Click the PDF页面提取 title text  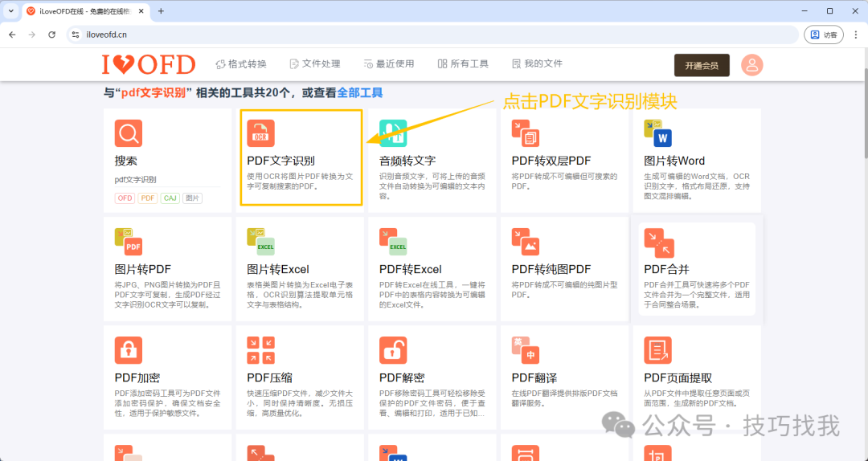[678, 378]
